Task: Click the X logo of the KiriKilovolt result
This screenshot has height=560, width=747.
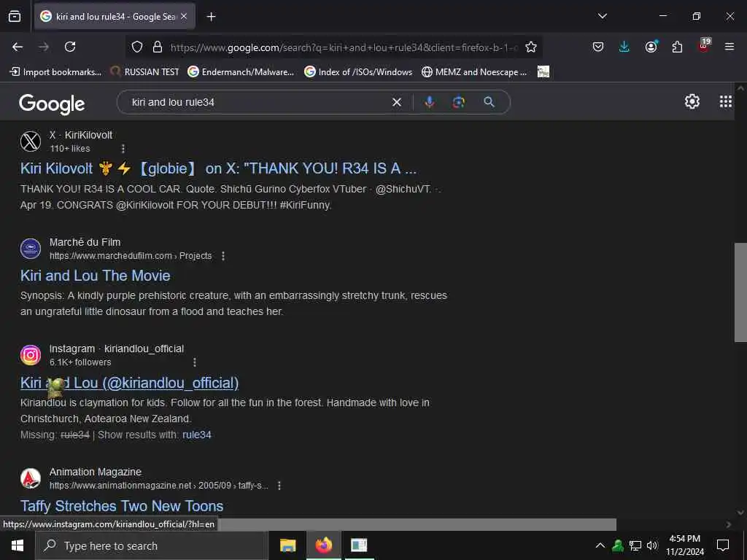Action: (x=31, y=141)
